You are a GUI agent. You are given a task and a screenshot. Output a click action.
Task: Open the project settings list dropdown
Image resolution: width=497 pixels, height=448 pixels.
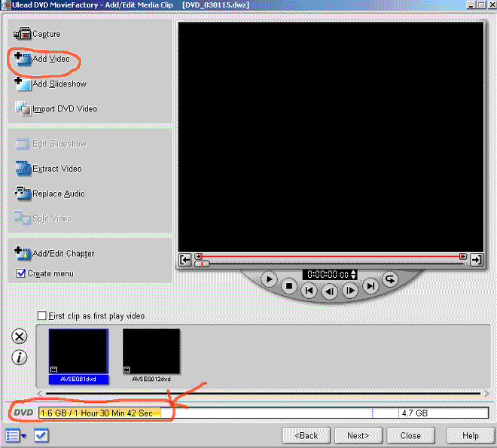16,436
